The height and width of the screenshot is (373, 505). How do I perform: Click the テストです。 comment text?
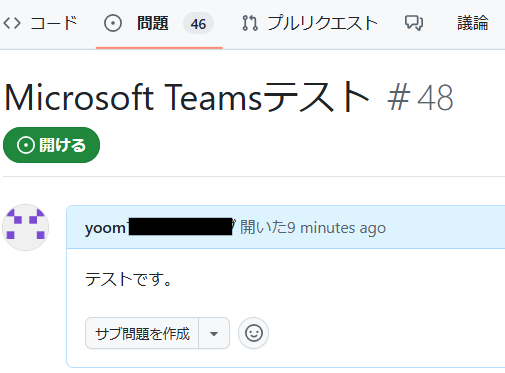coord(129,279)
